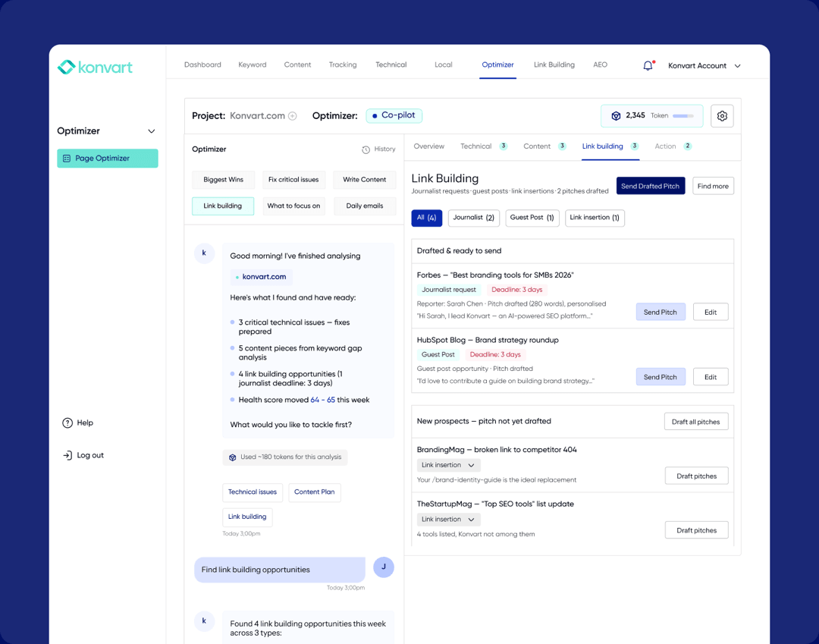The width and height of the screenshot is (819, 644).
Task: Open the Local nav item
Action: [x=444, y=64]
